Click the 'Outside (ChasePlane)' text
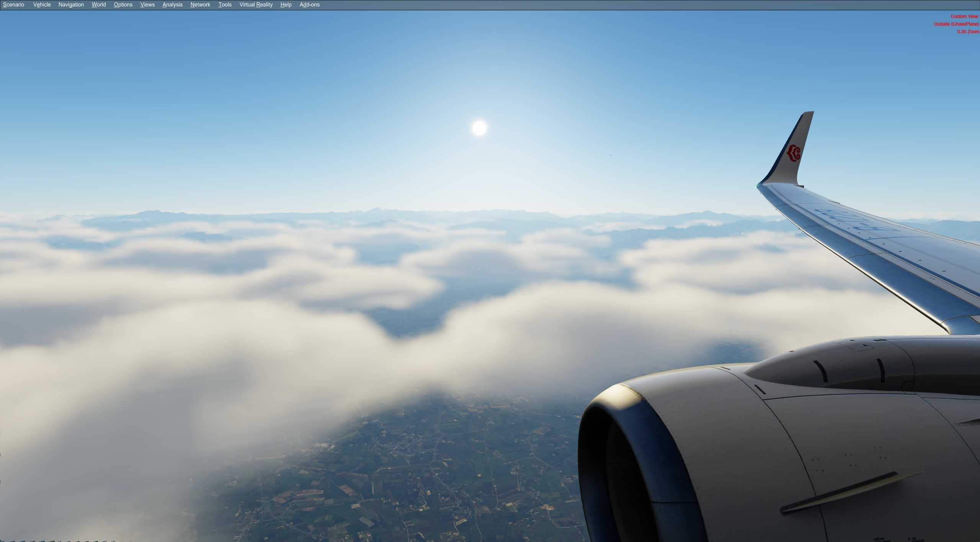Screen dimensions: 980x542 pos(956,24)
